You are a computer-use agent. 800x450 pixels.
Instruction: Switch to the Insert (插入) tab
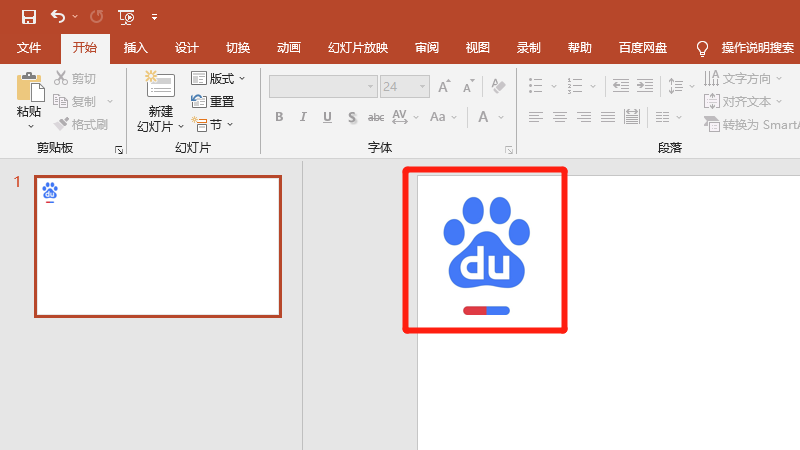135,48
